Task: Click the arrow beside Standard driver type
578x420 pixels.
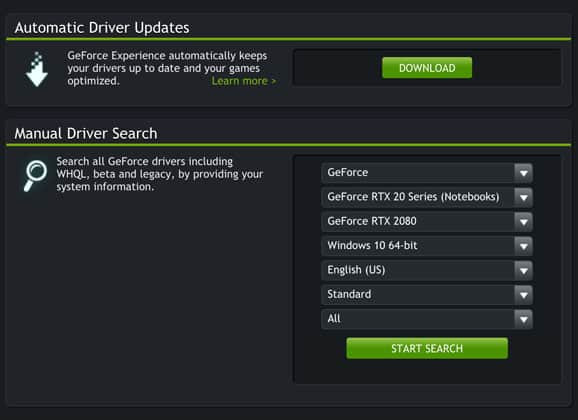Action: pos(523,295)
